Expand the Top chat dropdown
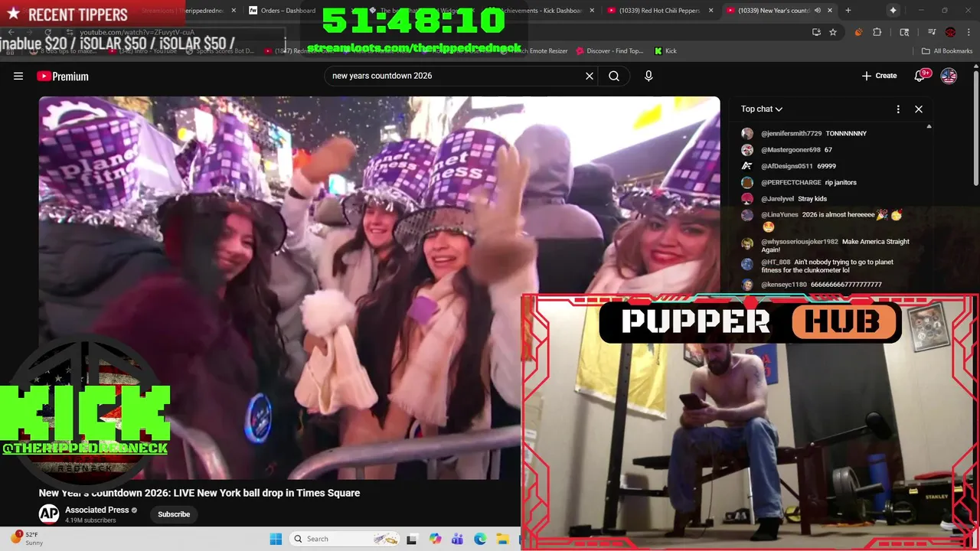This screenshot has height=551, width=980. click(x=762, y=109)
